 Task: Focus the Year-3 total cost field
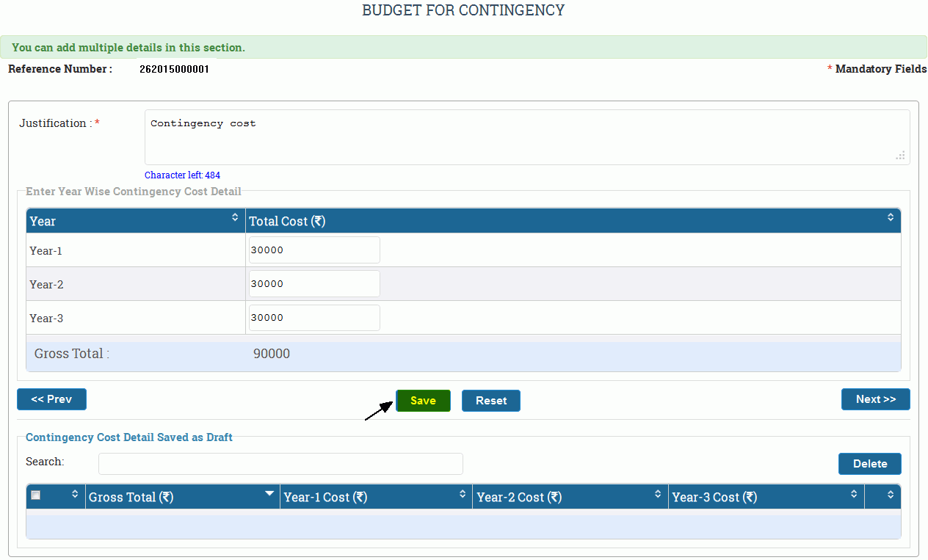(314, 318)
